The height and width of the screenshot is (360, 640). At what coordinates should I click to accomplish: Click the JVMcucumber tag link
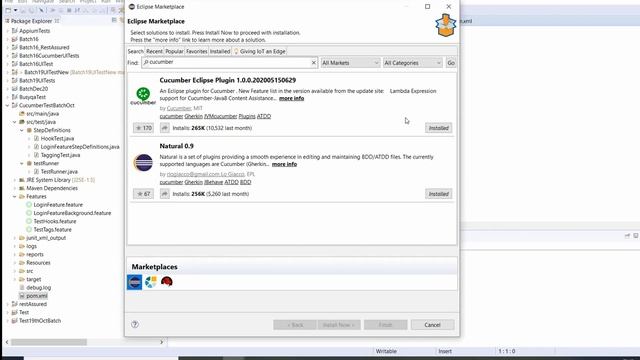[x=220, y=116]
